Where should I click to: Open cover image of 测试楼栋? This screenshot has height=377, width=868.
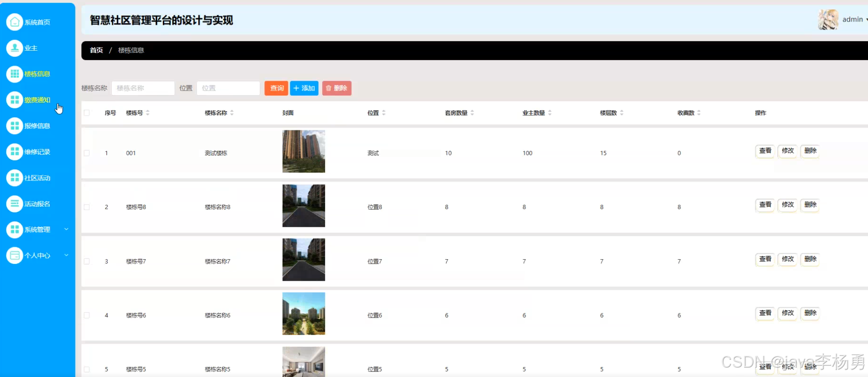pyautogui.click(x=304, y=151)
